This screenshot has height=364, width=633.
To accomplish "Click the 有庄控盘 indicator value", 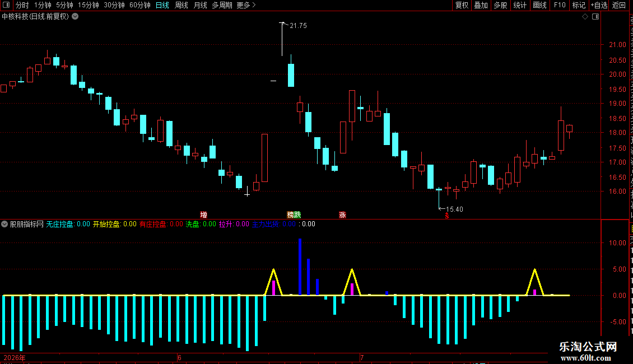I will click(x=161, y=224).
